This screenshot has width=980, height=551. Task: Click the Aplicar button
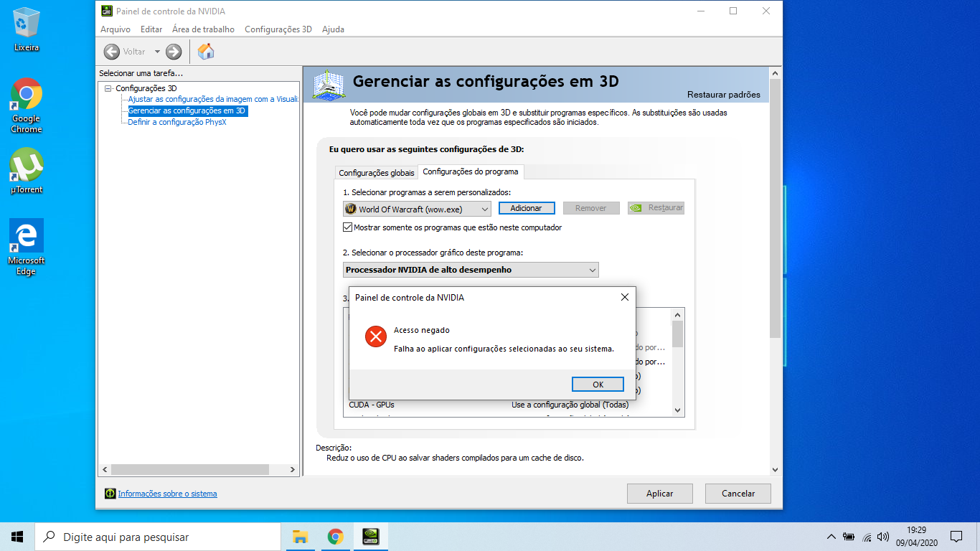[659, 494]
